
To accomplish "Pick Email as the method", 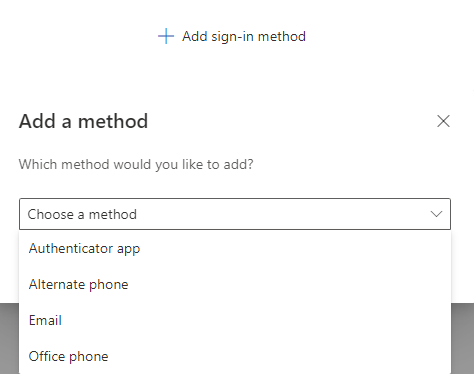I will (x=235, y=320).
